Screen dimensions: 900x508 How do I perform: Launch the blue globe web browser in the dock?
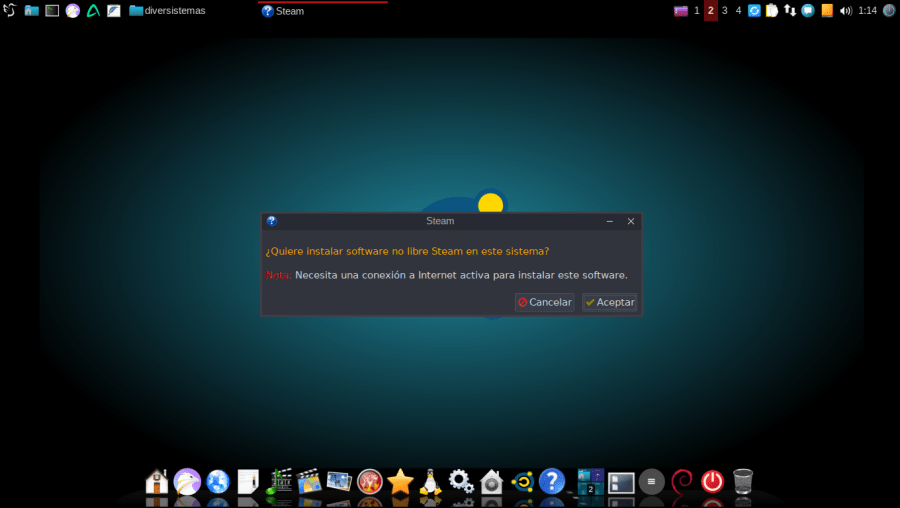pos(218,482)
